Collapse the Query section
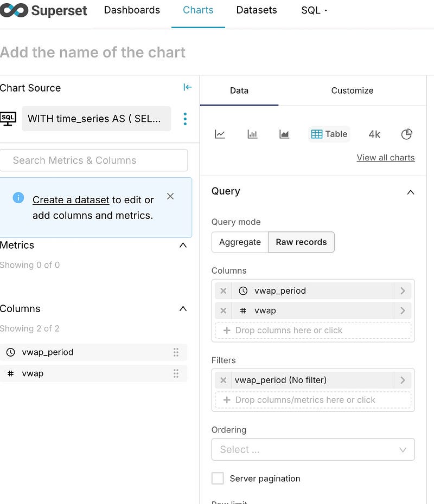434x504 pixels. tap(411, 192)
